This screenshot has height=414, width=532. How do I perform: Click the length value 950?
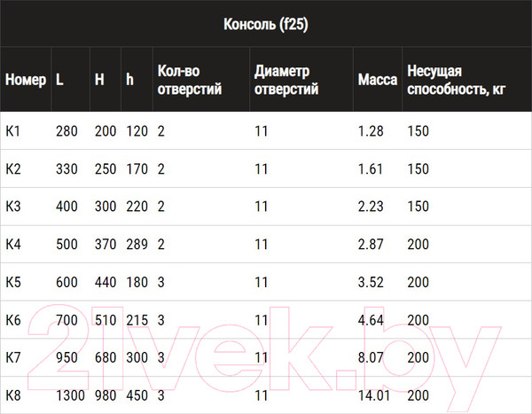coord(66,357)
